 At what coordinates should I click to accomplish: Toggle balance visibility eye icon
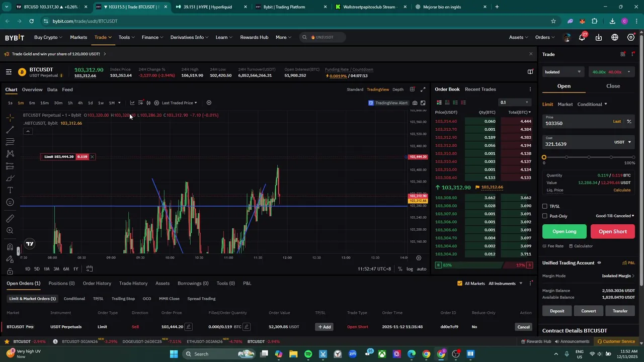coord(599,263)
